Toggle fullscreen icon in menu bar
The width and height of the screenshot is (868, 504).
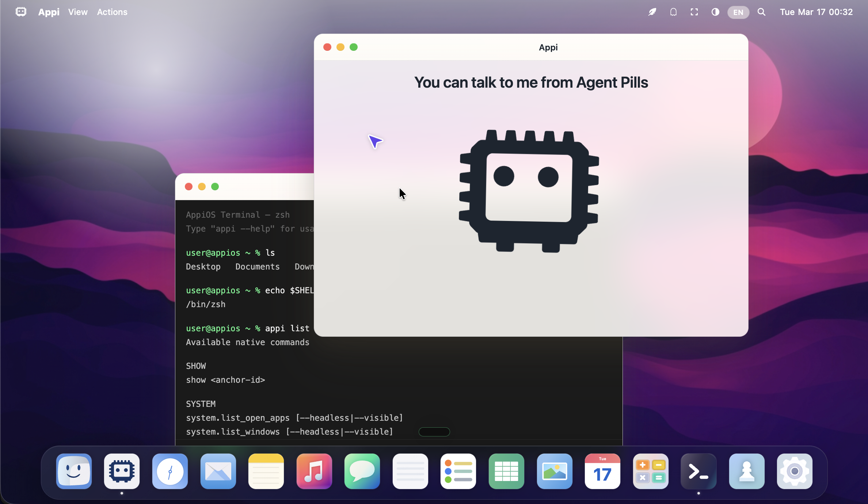694,12
